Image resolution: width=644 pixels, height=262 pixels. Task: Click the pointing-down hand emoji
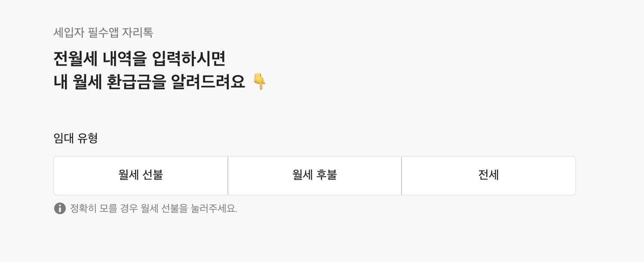coord(259,82)
